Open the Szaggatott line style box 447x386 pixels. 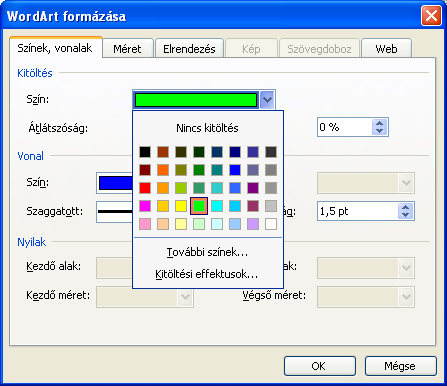[115, 212]
